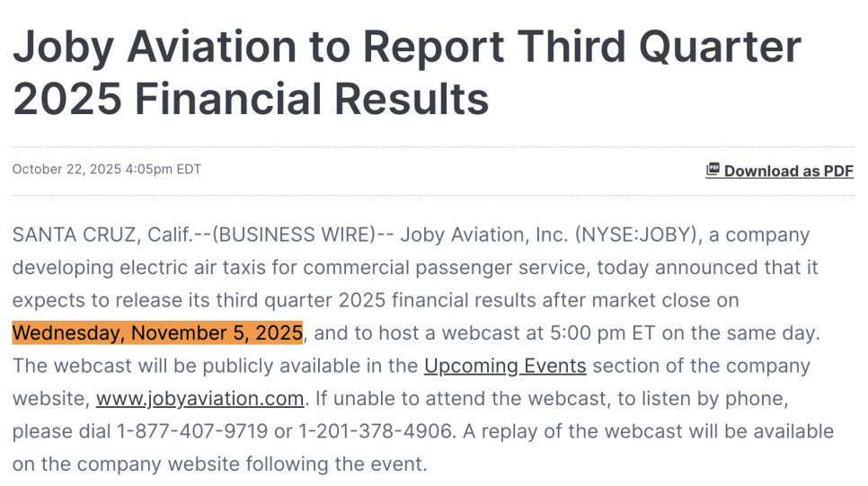This screenshot has height=486, width=868.
Task: Click the PDF icon beside Download
Action: coord(713,170)
